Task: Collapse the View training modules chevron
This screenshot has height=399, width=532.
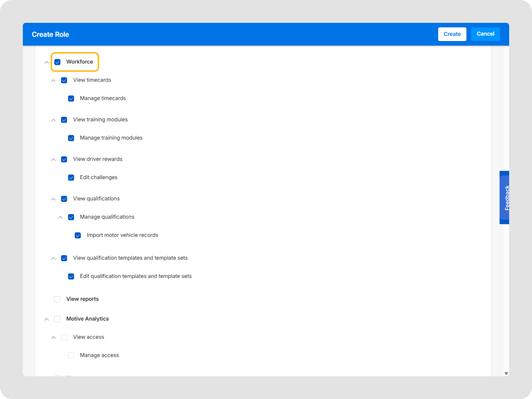Action: pos(53,120)
